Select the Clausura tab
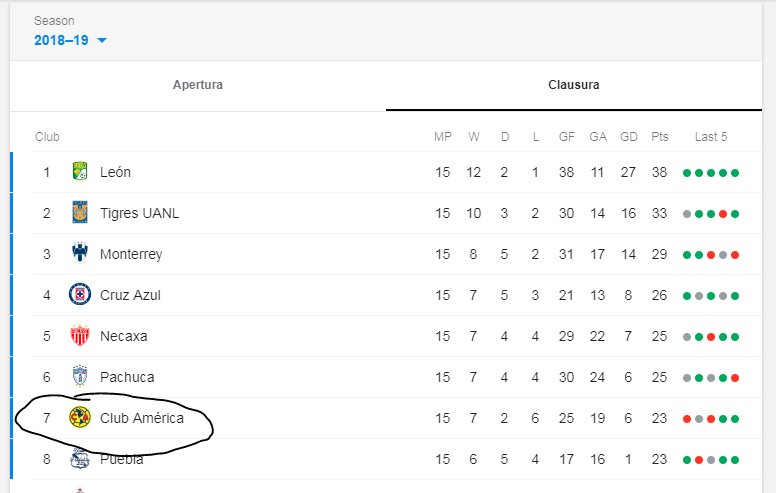Viewport: 776px width, 493px height. point(574,85)
